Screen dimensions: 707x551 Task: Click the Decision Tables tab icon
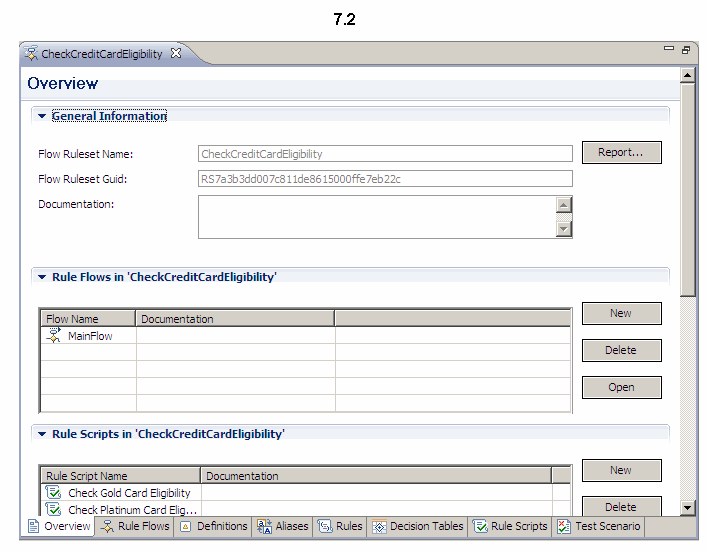[x=379, y=526]
